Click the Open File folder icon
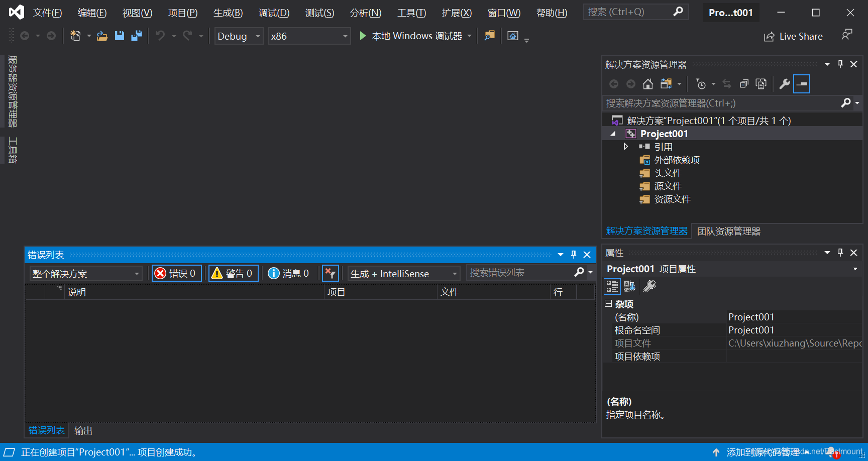Viewport: 868px width, 461px height. click(x=102, y=36)
